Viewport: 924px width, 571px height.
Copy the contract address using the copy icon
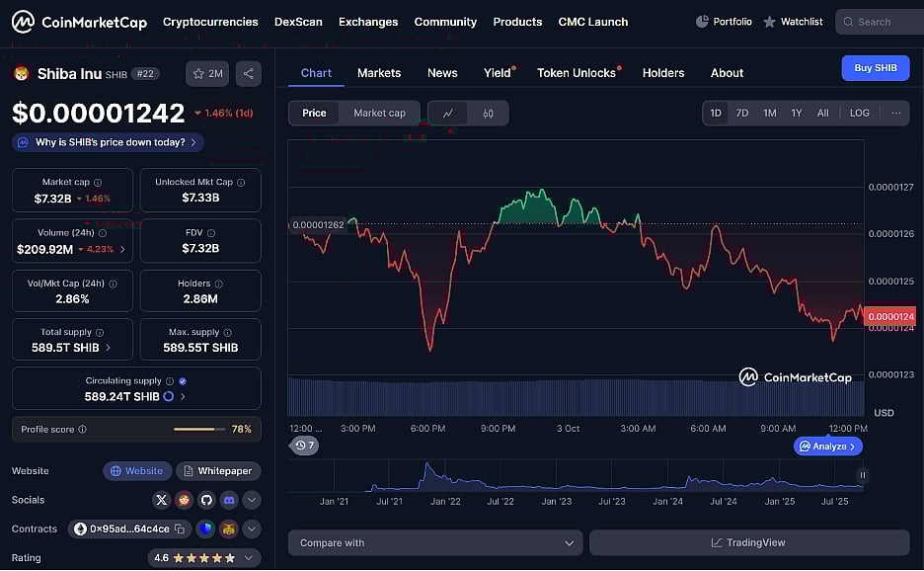pyautogui.click(x=180, y=529)
